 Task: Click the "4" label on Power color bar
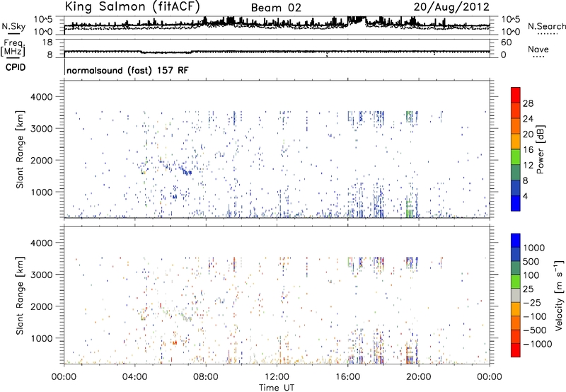[x=525, y=196]
